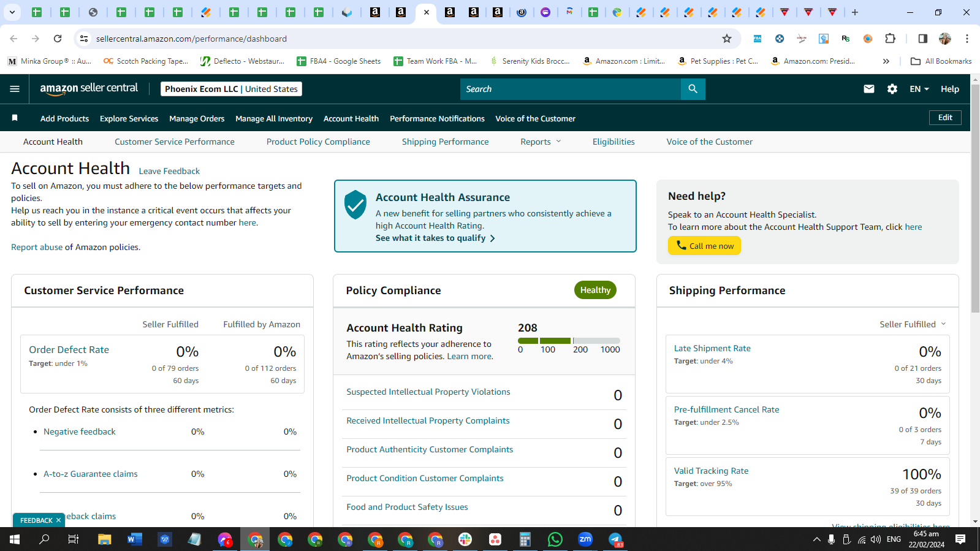Click the Account Health Assurance shield icon

355,205
